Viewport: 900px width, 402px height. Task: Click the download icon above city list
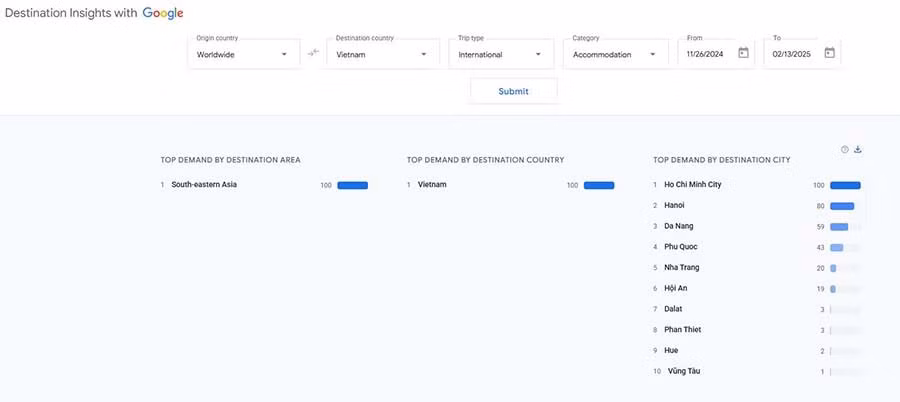click(x=857, y=150)
